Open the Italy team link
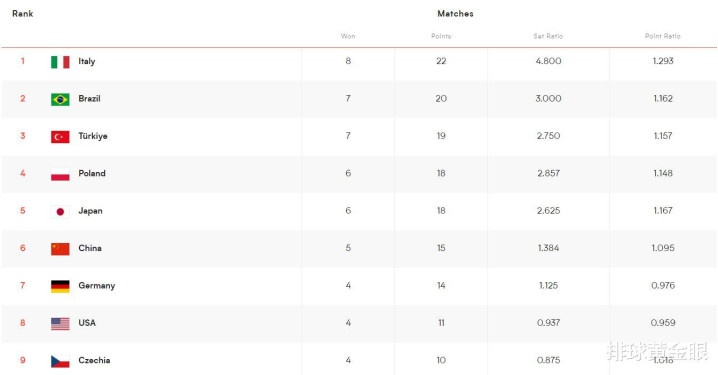 click(87, 61)
